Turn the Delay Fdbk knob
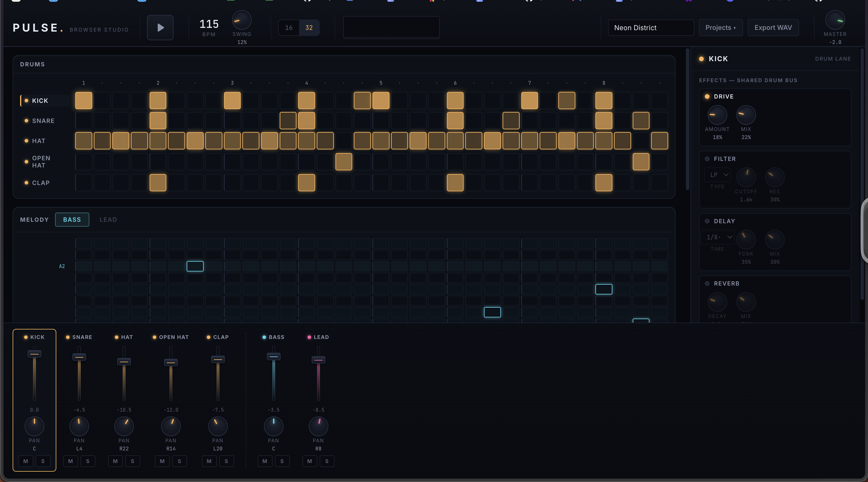The height and width of the screenshot is (482, 868). point(746,240)
